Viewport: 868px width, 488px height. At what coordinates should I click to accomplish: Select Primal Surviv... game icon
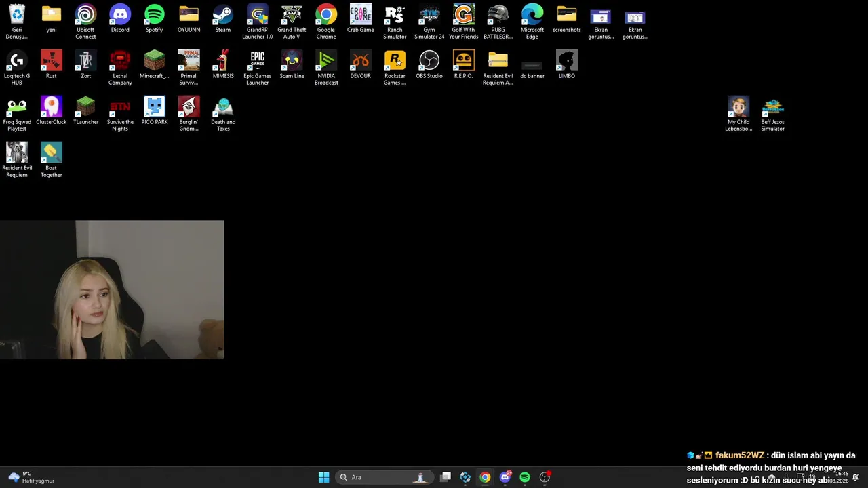[189, 68]
